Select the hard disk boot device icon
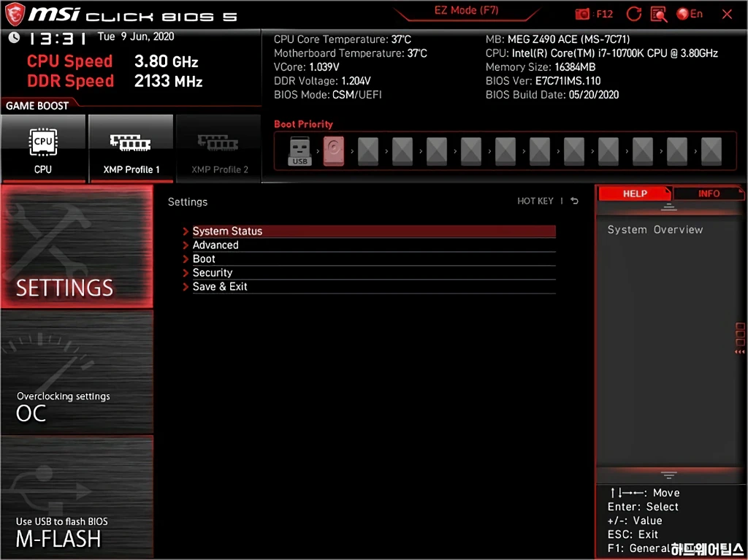 (333, 151)
